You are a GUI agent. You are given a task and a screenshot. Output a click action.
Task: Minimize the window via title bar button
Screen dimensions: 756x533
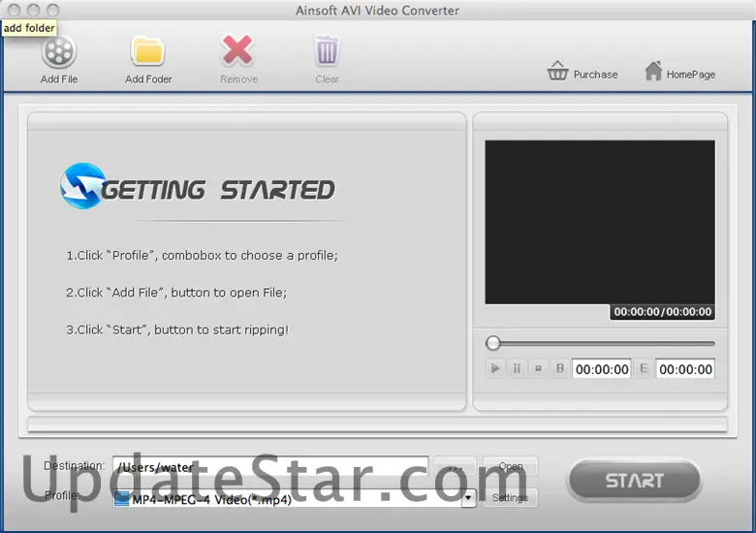(x=33, y=10)
